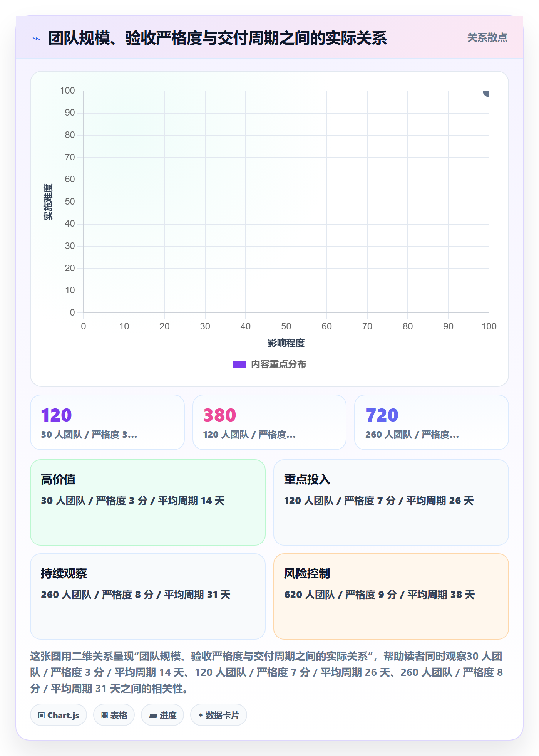
Task: Click the 表格 tag chip
Action: pyautogui.click(x=114, y=715)
